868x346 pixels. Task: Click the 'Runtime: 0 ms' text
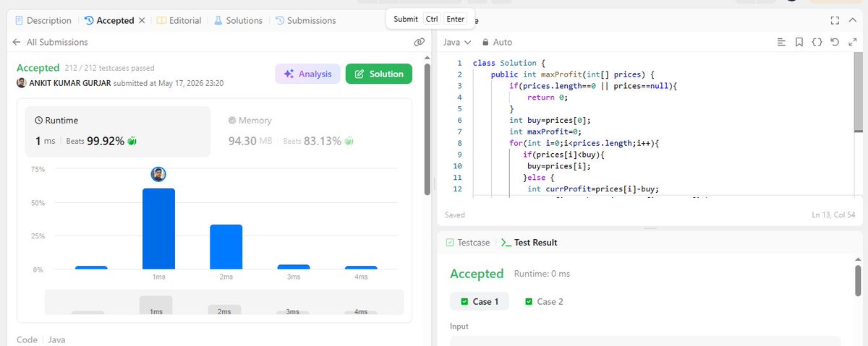(542, 274)
